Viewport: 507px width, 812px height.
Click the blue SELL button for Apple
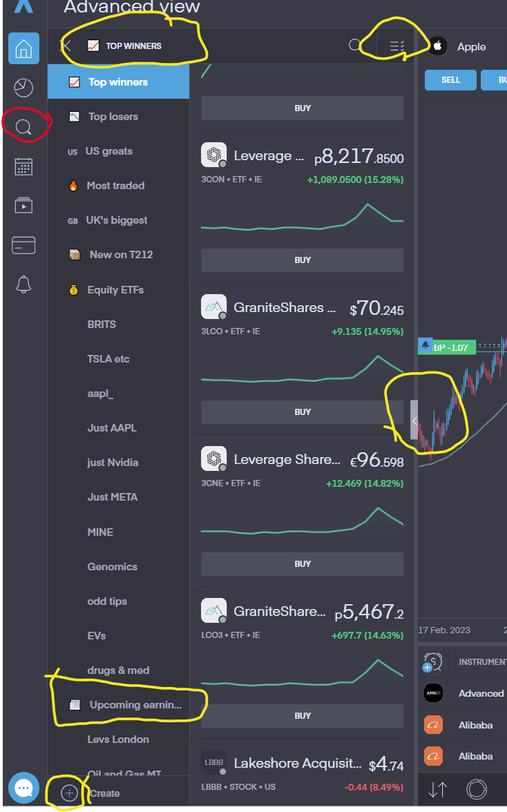pos(450,80)
